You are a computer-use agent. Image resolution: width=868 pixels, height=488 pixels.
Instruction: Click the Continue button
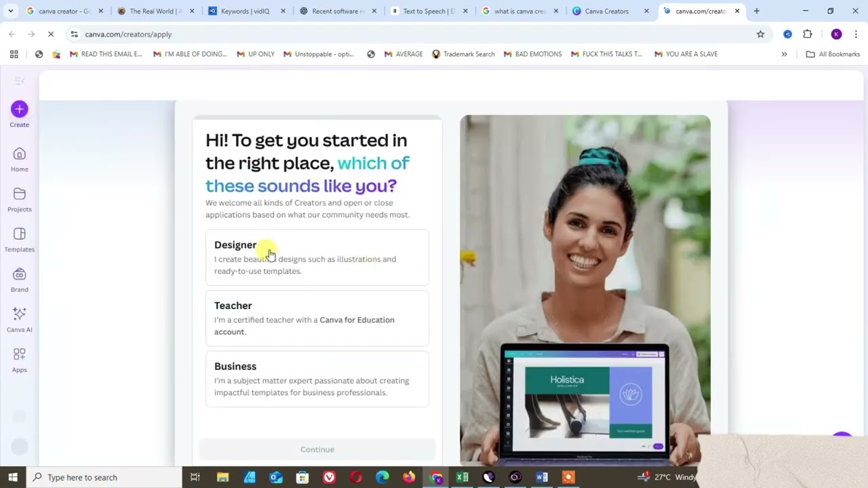317,449
